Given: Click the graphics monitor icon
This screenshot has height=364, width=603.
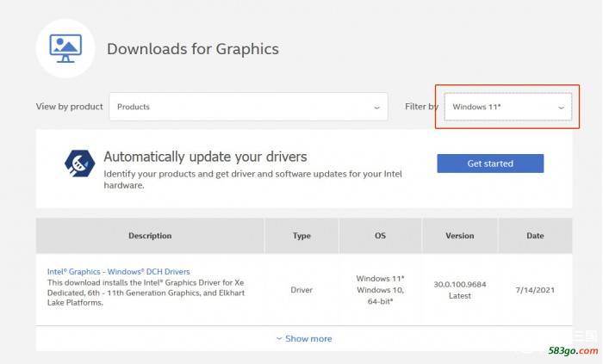Looking at the screenshot, I should click(65, 48).
